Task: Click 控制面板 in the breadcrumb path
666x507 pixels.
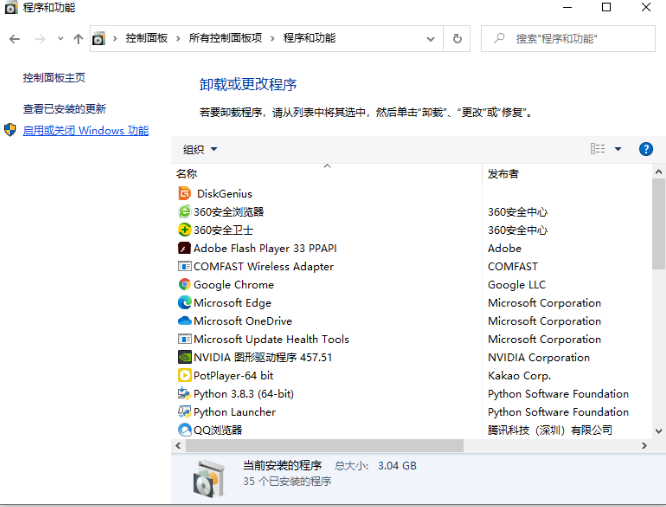Action: pyautogui.click(x=148, y=38)
